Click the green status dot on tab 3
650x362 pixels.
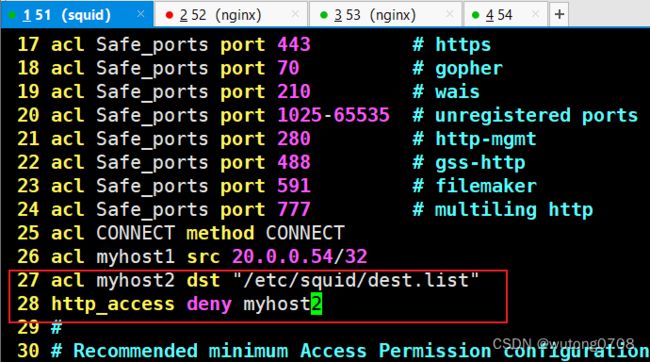click(324, 15)
